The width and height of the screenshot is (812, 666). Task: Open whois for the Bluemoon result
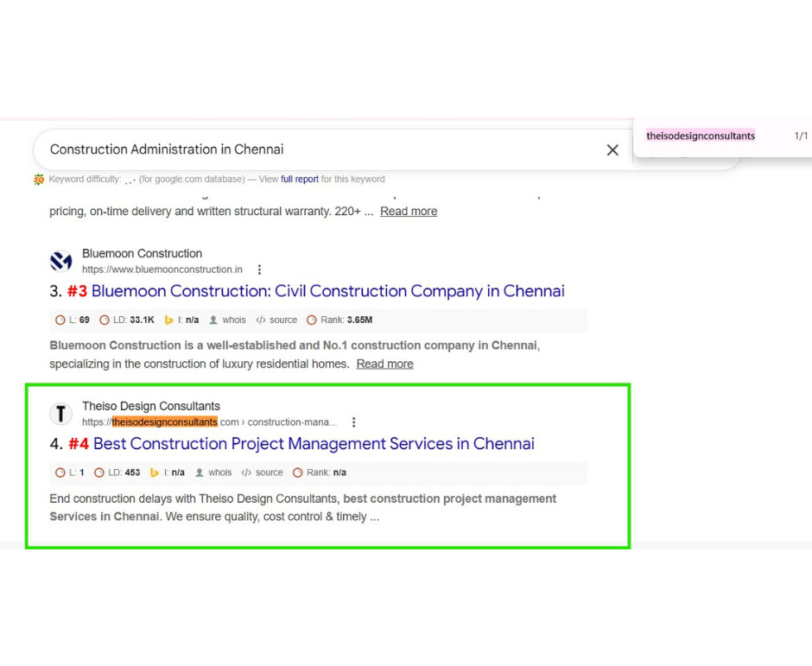227,320
